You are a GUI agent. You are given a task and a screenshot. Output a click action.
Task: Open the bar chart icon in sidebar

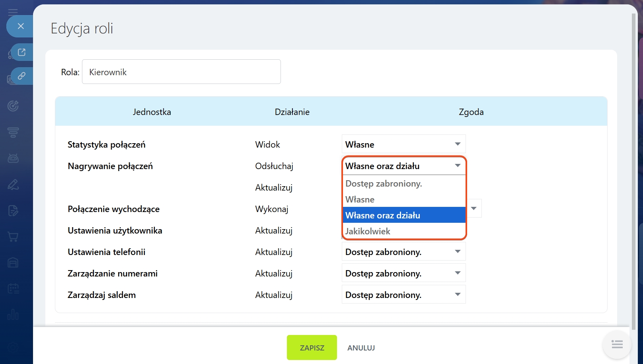point(13,315)
